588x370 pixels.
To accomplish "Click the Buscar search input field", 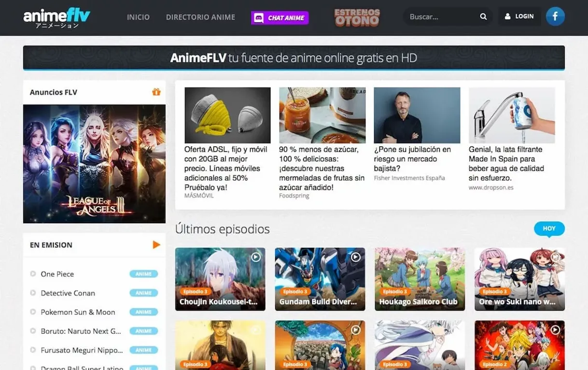I will [439, 16].
